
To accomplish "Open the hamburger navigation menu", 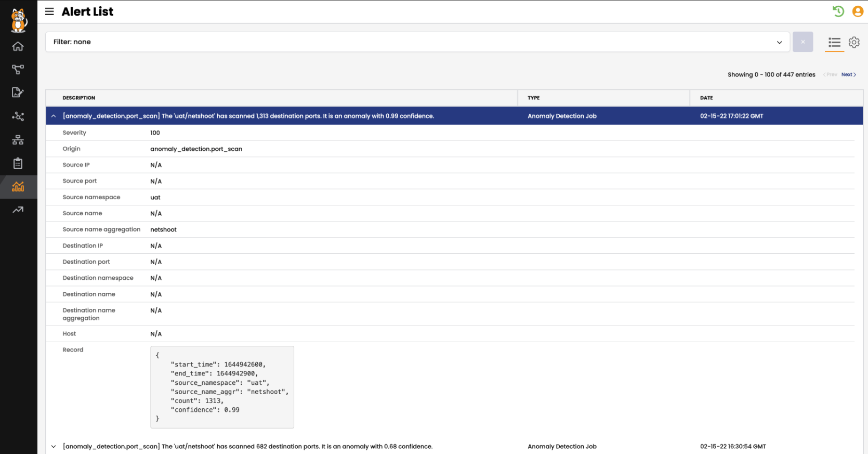I will [49, 11].
